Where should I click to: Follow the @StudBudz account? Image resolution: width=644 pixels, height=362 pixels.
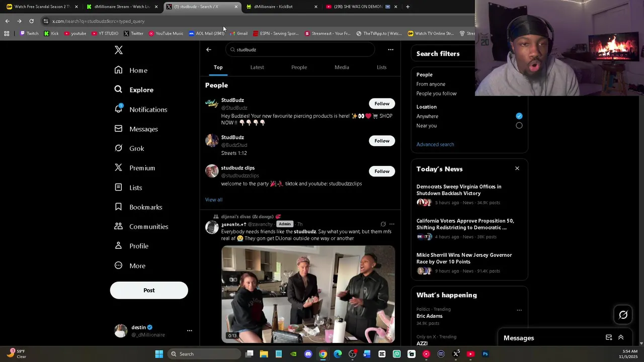coord(382,104)
